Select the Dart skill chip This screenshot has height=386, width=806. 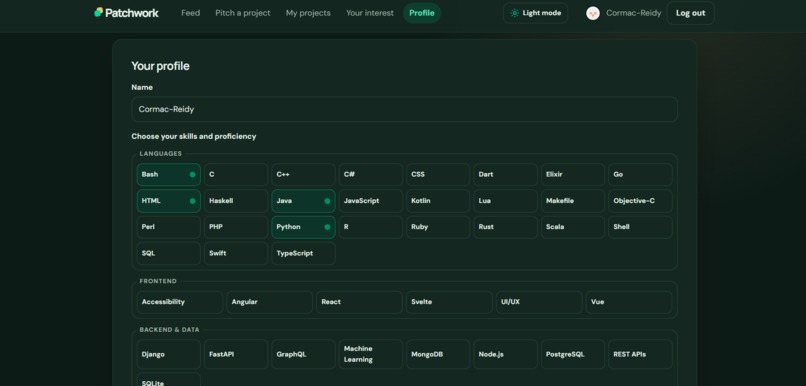505,175
